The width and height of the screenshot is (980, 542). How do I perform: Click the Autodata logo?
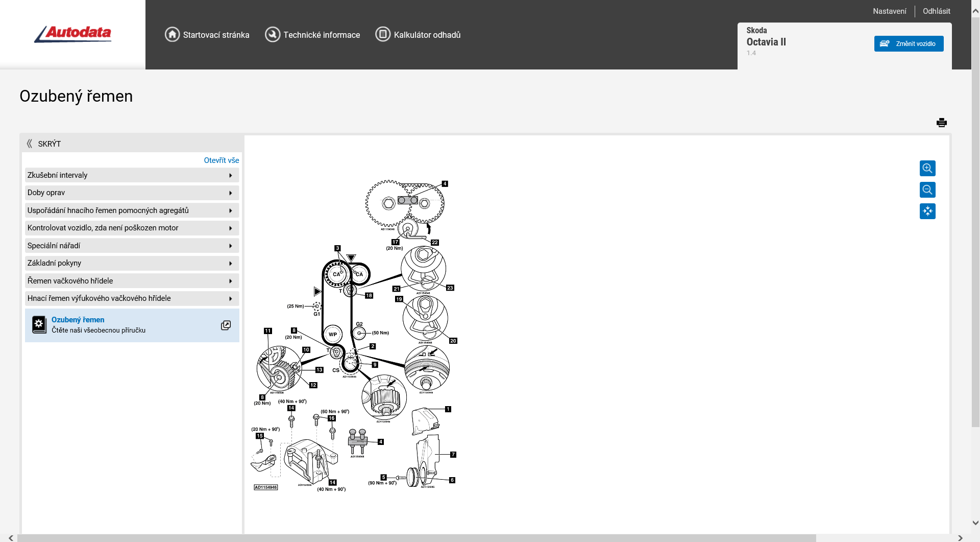pos(72,34)
